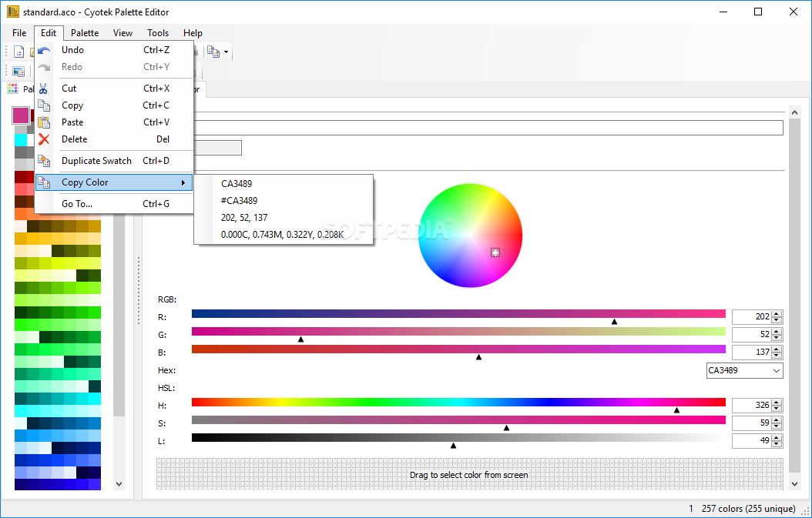Open the File menu
This screenshot has height=518, width=812.
coord(19,33)
